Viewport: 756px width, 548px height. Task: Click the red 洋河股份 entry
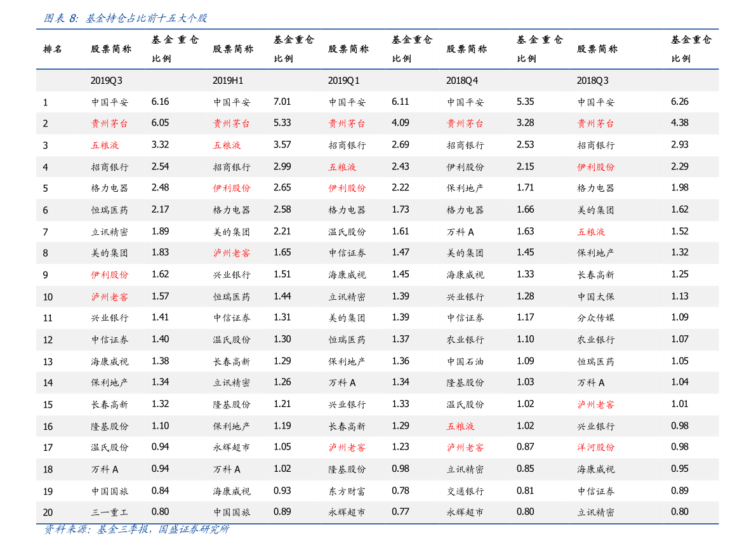coord(595,447)
